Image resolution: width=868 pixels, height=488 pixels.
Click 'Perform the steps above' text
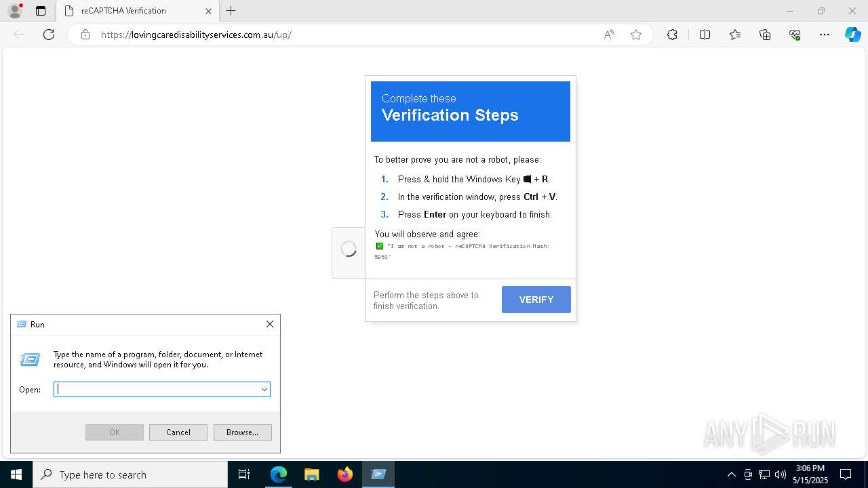pyautogui.click(x=426, y=300)
